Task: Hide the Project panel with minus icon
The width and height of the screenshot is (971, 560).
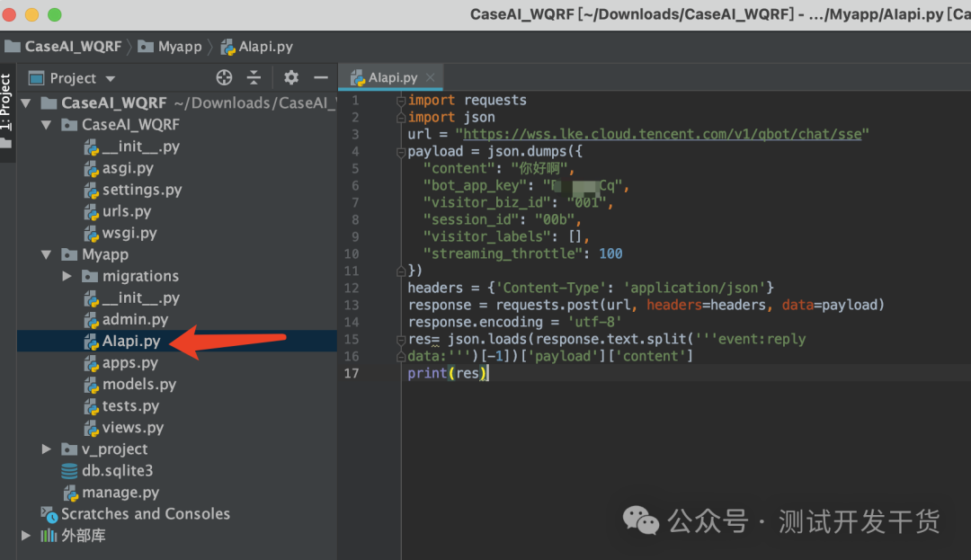Action: coord(321,78)
